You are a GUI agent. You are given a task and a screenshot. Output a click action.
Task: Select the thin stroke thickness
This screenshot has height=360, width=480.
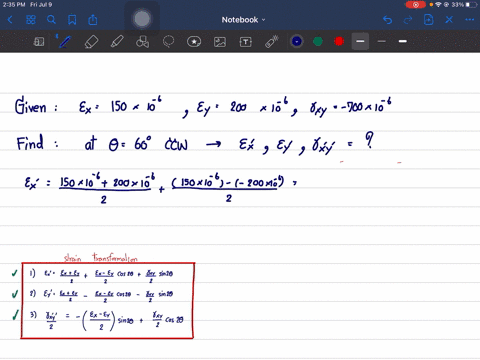coord(382,41)
